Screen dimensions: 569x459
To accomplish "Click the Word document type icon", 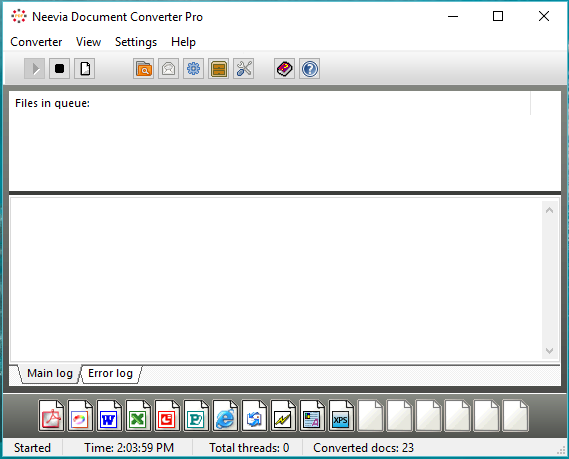I will 109,415.
